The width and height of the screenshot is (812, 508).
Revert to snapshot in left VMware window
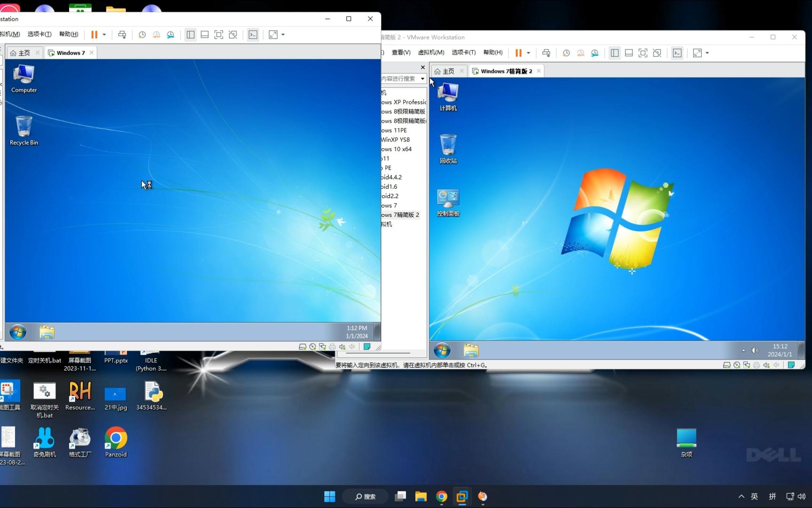[x=156, y=34]
